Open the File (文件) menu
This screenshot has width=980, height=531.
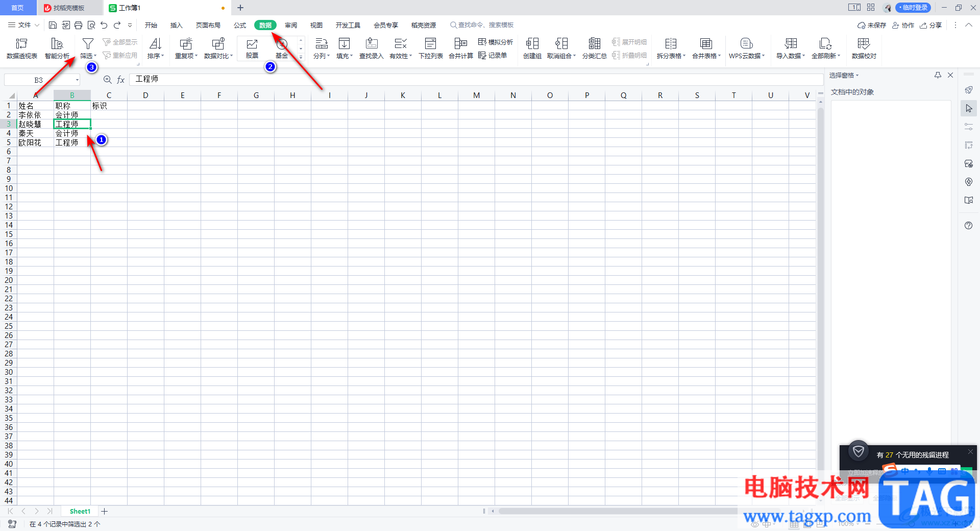24,25
